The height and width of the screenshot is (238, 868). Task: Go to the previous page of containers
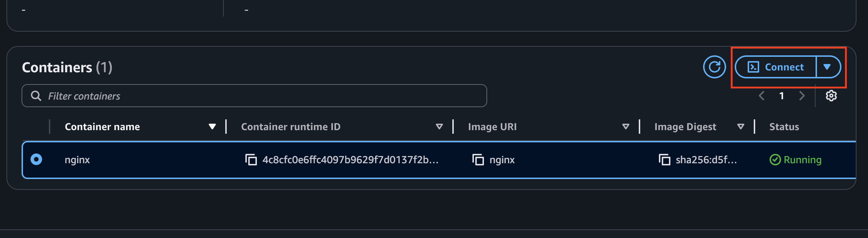(x=761, y=96)
